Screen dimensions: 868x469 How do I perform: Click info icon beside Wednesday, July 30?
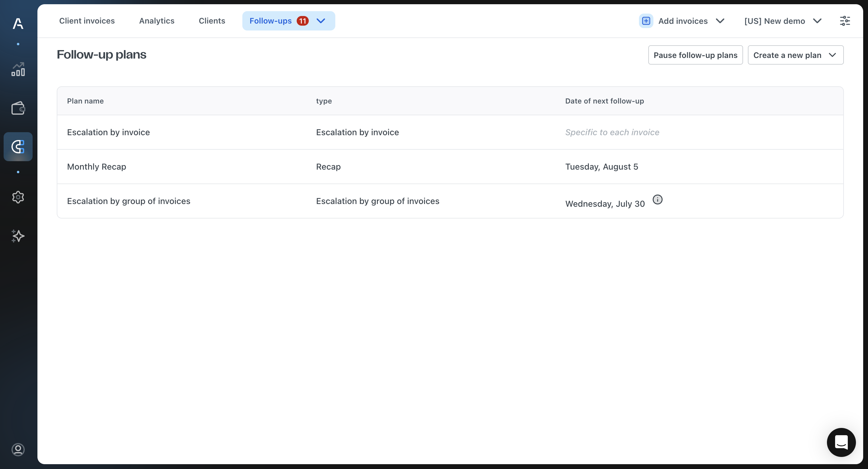click(x=657, y=200)
